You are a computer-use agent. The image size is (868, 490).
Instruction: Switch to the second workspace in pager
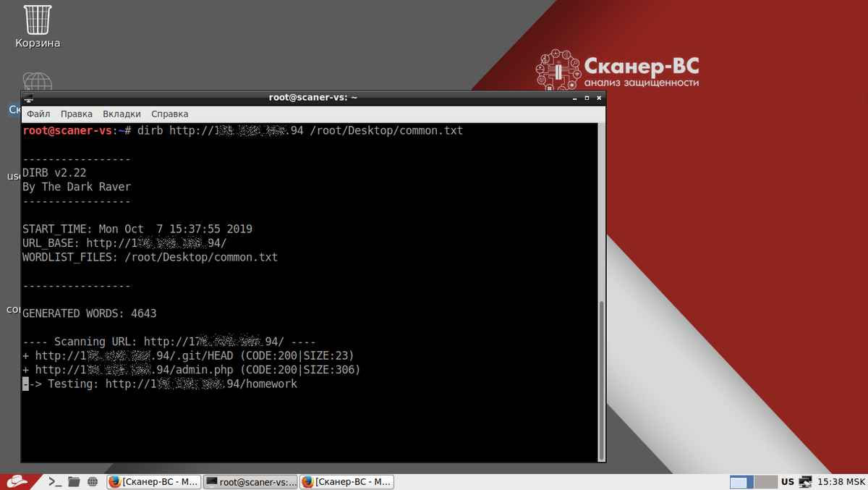pyautogui.click(x=765, y=482)
